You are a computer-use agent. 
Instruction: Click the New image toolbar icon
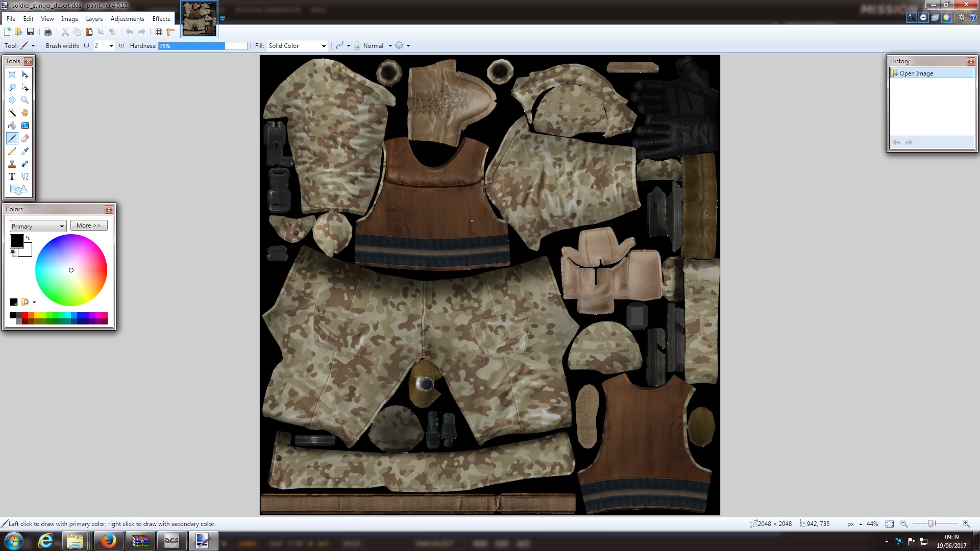pos(7,32)
